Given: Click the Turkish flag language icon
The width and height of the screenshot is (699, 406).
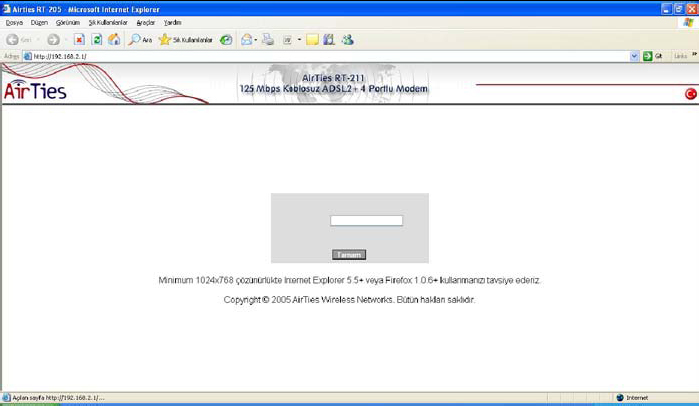Looking at the screenshot, I should pos(691,94).
